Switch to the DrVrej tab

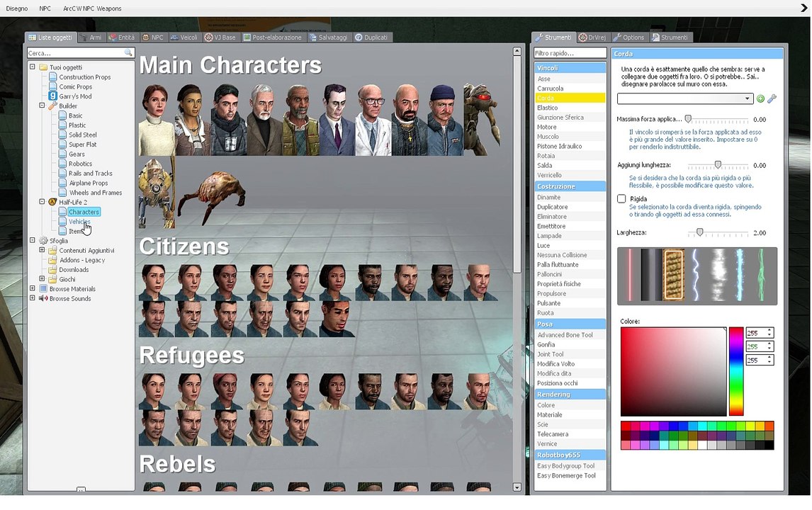point(592,38)
